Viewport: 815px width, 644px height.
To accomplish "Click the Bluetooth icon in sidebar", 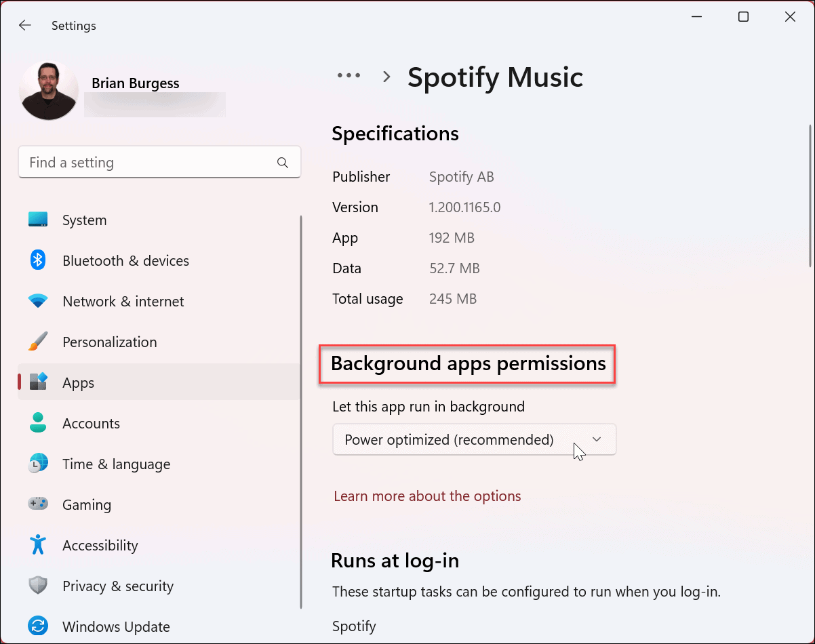I will point(38,260).
